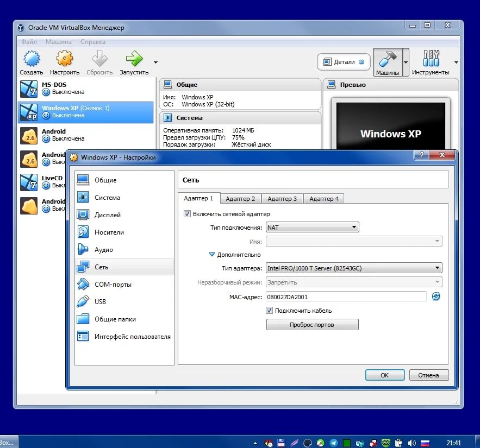Open the COM-порты settings category
This screenshot has height=448, width=480.
tap(124, 285)
